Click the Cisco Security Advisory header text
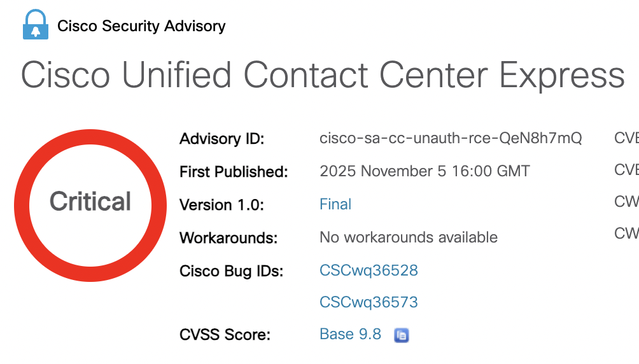The width and height of the screenshot is (639, 364). point(141,26)
